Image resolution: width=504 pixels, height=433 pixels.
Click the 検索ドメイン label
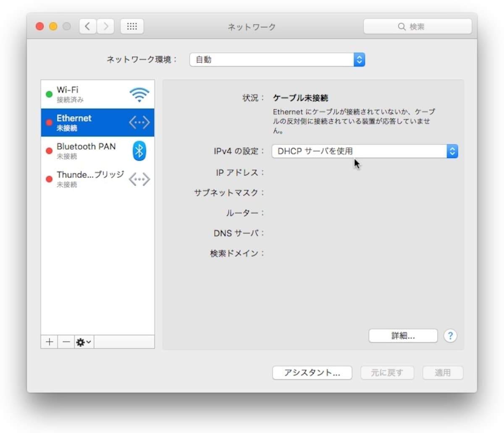point(237,253)
